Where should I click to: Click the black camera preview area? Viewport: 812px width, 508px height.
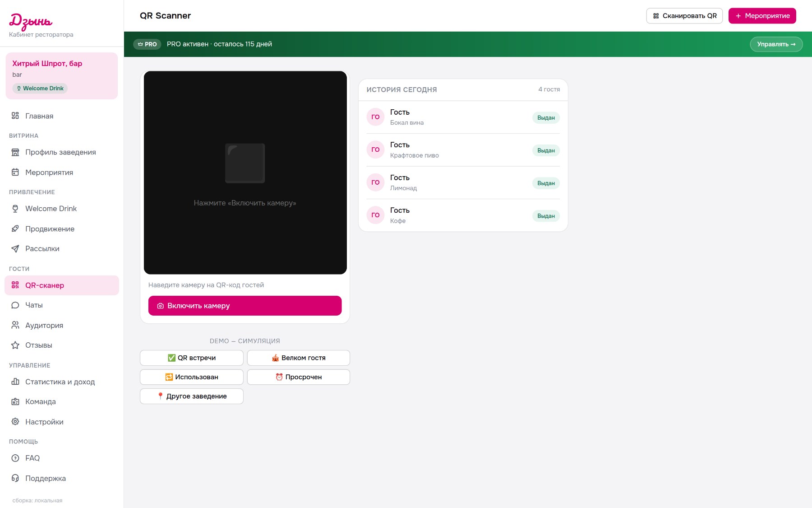[x=245, y=172]
